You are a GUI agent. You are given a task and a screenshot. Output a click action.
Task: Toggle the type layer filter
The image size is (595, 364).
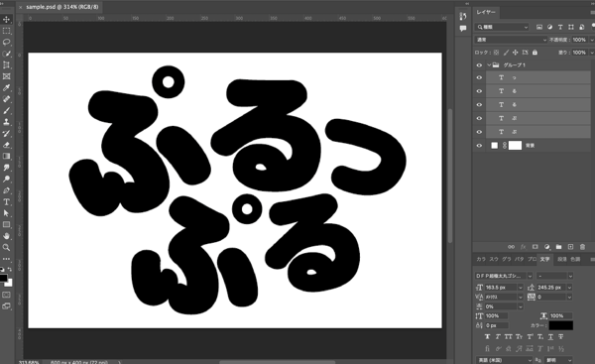[560, 27]
